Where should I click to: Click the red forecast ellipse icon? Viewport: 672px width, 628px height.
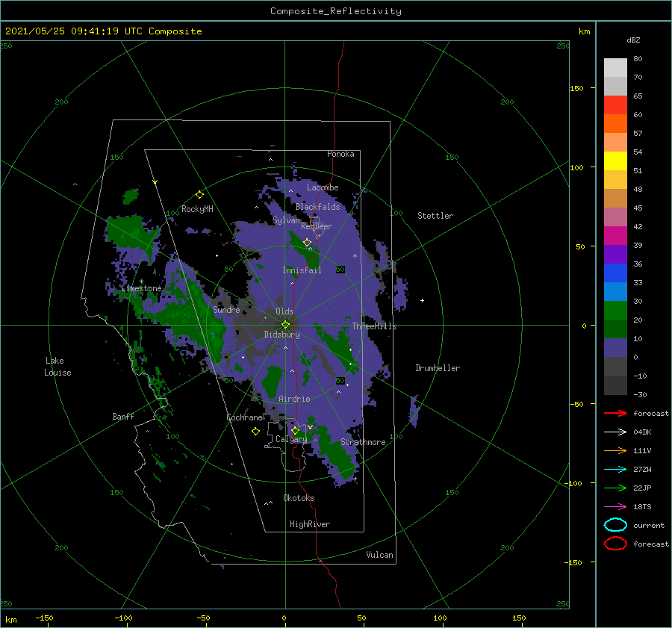615,544
